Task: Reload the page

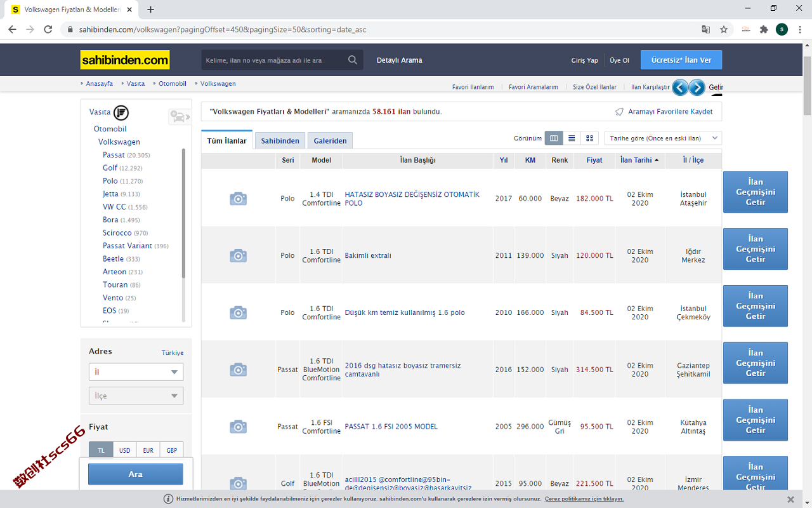Action: [x=48, y=29]
